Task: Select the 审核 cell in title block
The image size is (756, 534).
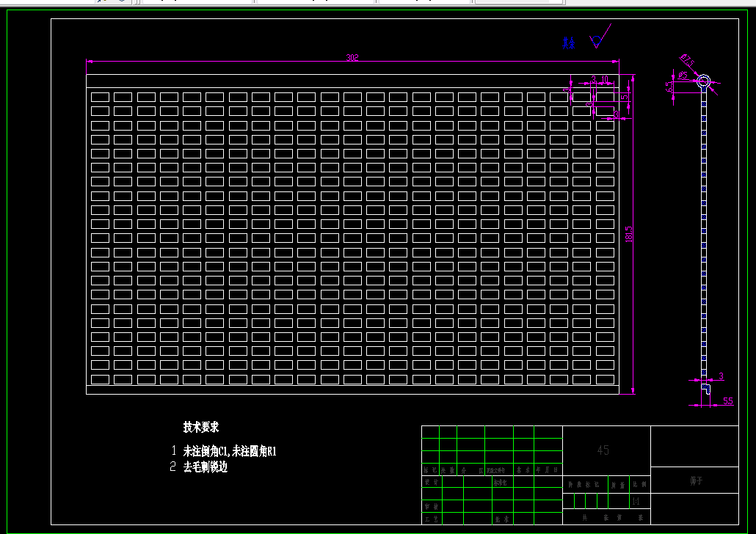Action: click(x=432, y=507)
